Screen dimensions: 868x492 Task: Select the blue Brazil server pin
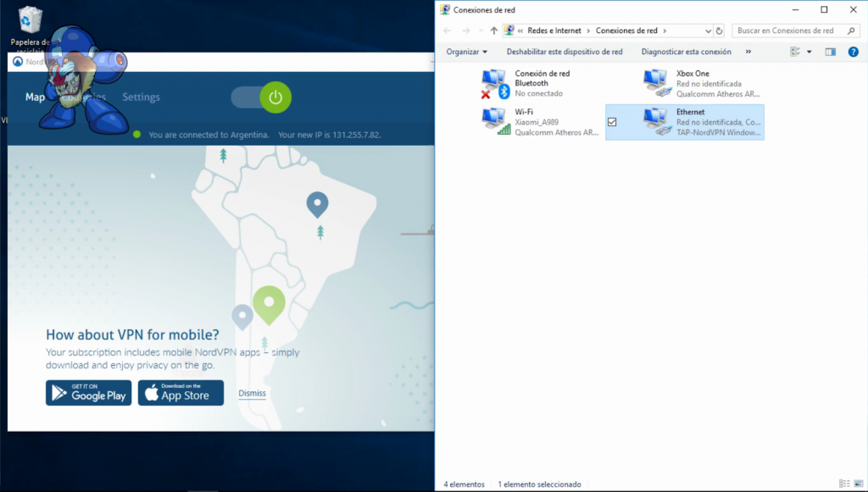tap(317, 203)
